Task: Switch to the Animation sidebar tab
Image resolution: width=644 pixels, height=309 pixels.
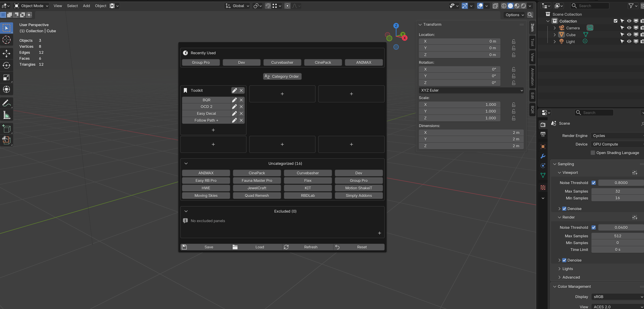Action: [x=533, y=77]
